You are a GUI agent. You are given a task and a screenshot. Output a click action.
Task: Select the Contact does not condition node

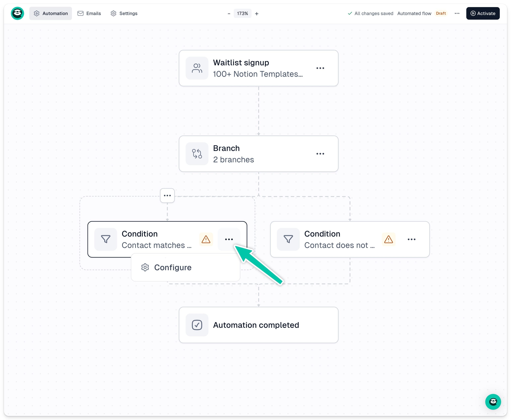pos(350,239)
